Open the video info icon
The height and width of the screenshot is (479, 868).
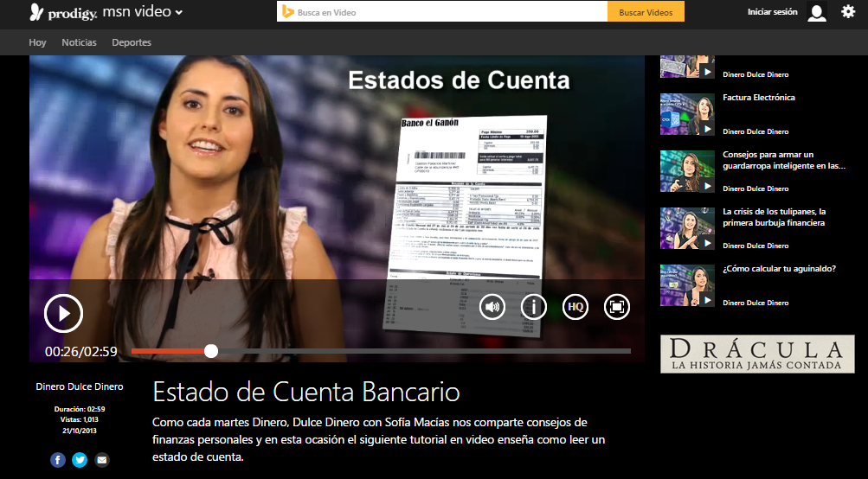click(x=534, y=306)
